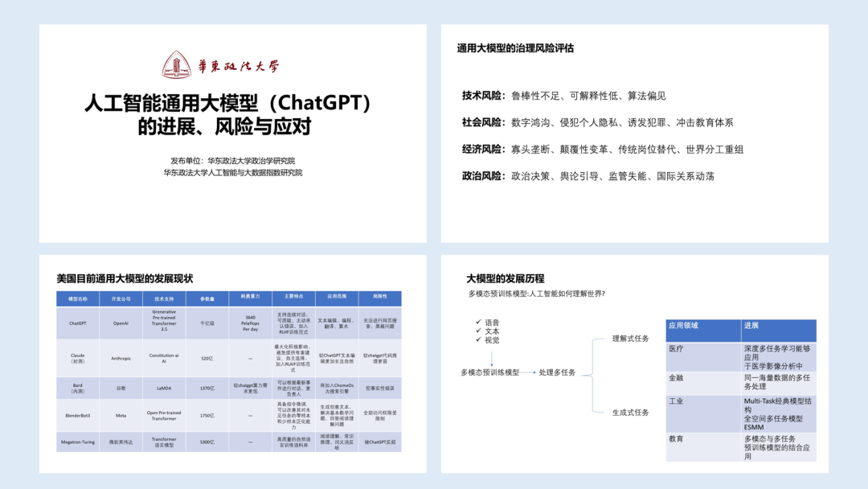Click the '5300亿' parameter cell
Screen dimensions: 868x489
click(207, 442)
